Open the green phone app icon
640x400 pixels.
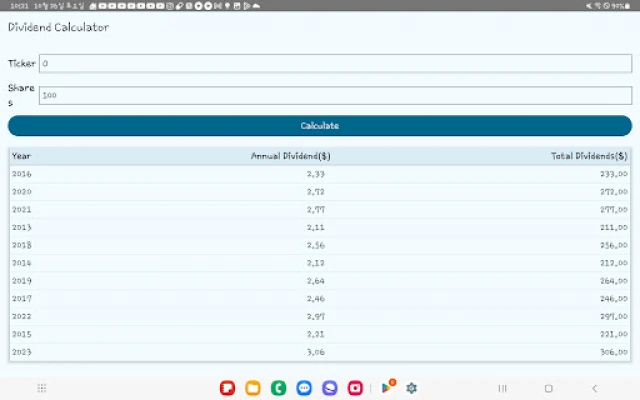click(x=279, y=388)
